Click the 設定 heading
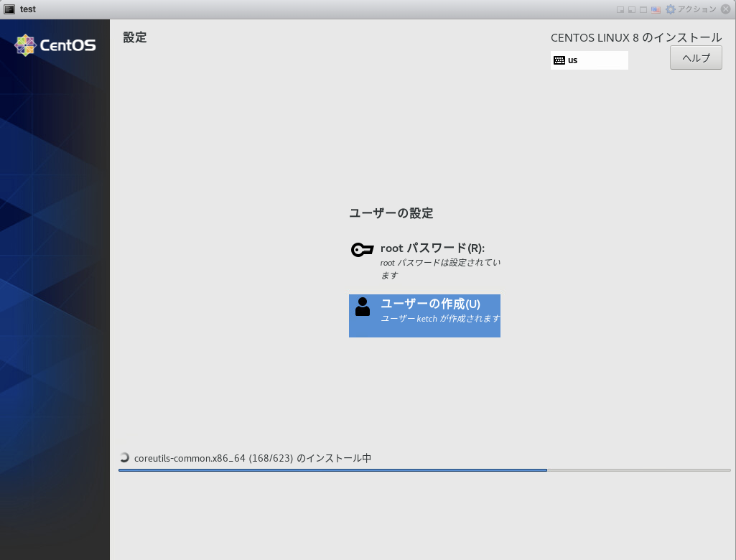Image resolution: width=736 pixels, height=560 pixels. (x=135, y=37)
